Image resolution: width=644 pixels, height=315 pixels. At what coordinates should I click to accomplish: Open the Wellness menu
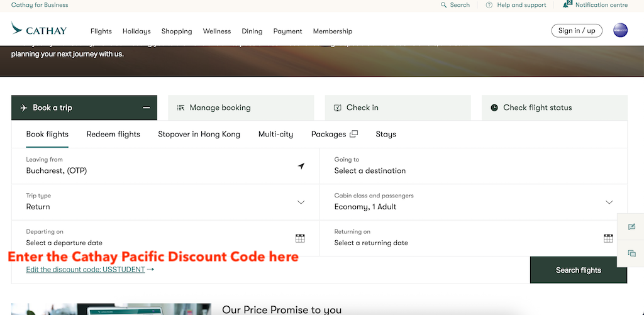pyautogui.click(x=217, y=31)
